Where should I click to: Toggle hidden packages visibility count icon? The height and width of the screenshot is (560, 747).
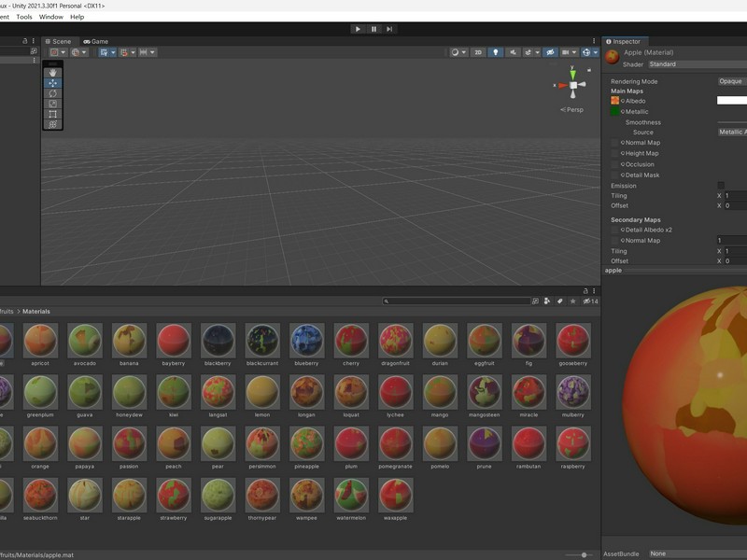click(x=591, y=301)
